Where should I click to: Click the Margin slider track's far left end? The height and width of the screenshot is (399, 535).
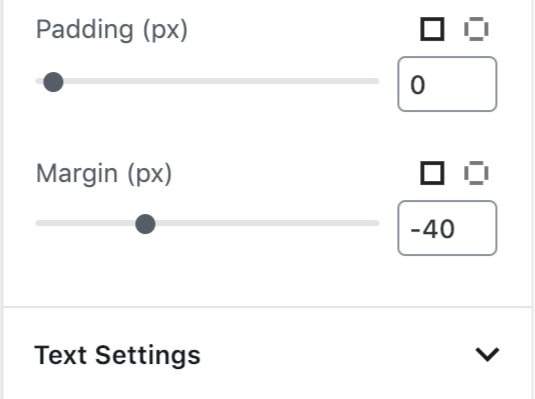(x=39, y=223)
